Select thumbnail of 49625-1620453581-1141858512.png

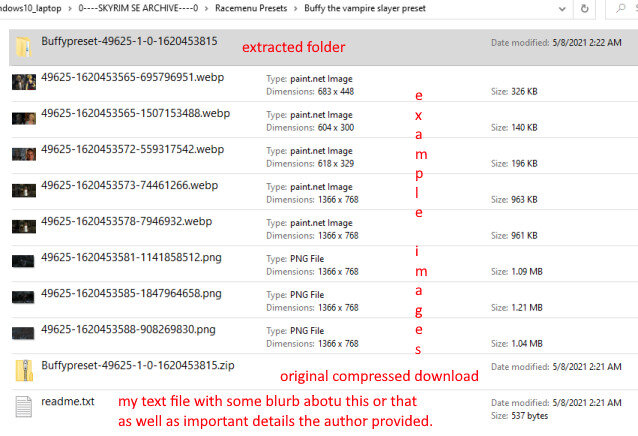point(23,261)
